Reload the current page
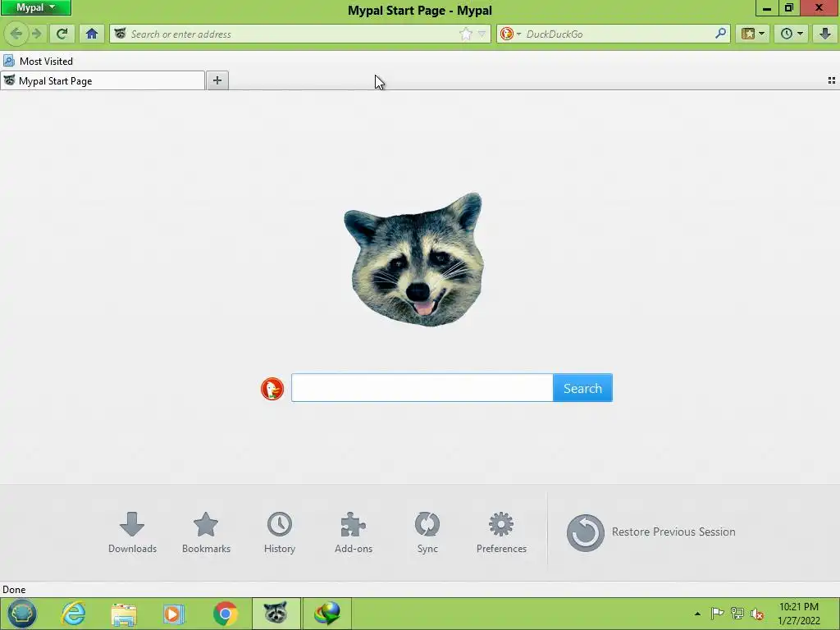Viewport: 840px width, 630px height. point(62,34)
